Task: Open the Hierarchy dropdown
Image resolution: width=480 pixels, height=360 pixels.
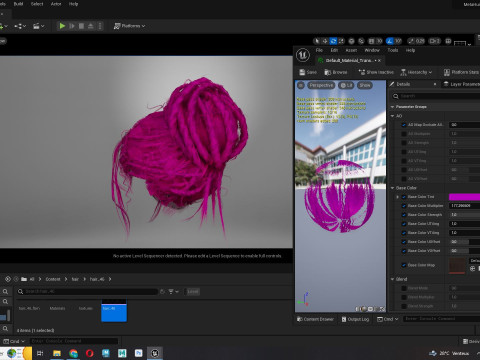Action: click(x=416, y=72)
